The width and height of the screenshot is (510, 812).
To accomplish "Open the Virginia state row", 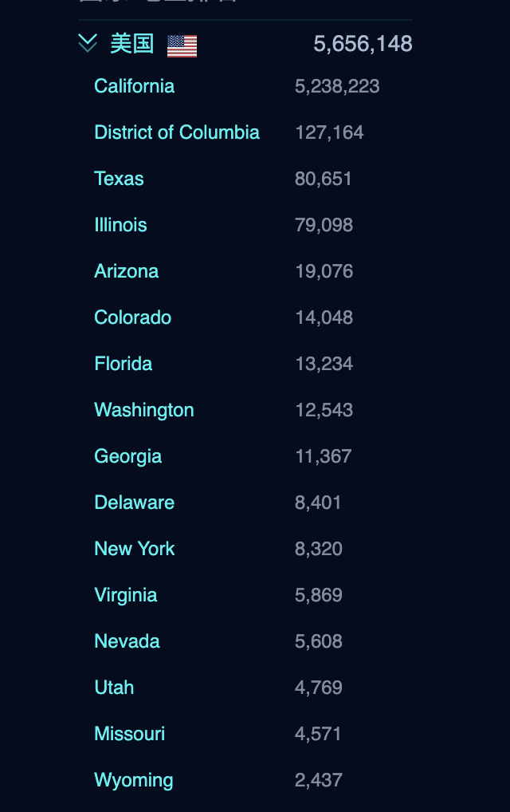I will click(125, 595).
